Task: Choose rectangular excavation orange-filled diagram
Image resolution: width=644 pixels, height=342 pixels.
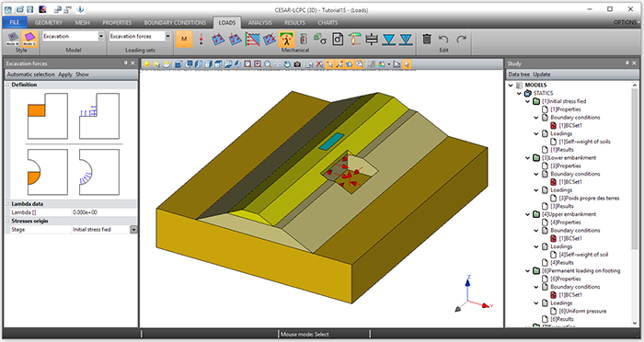Action: point(48,116)
